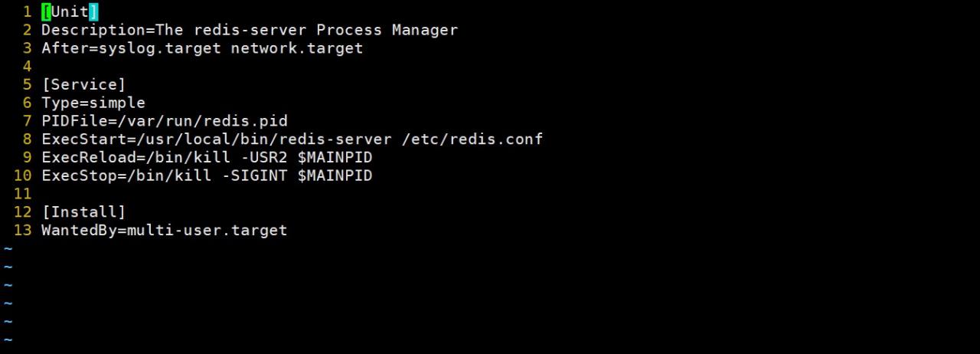Click syslog.target in the After line

tap(159, 48)
